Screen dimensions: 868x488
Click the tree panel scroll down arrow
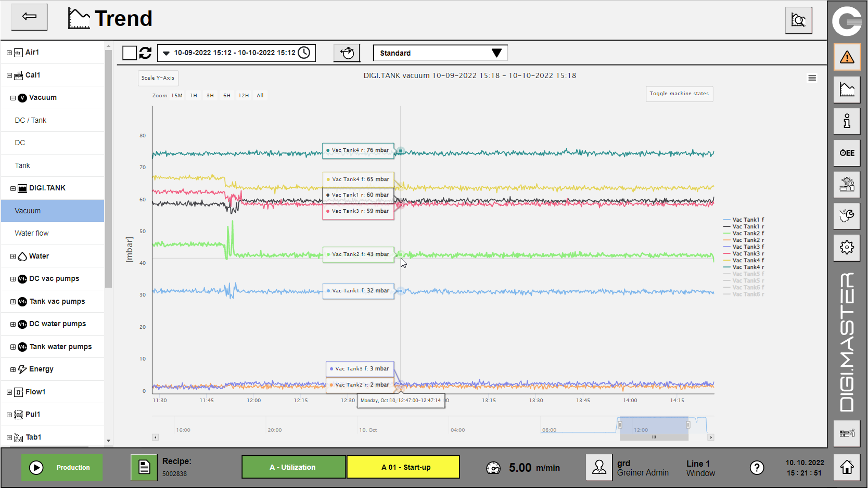(x=108, y=441)
